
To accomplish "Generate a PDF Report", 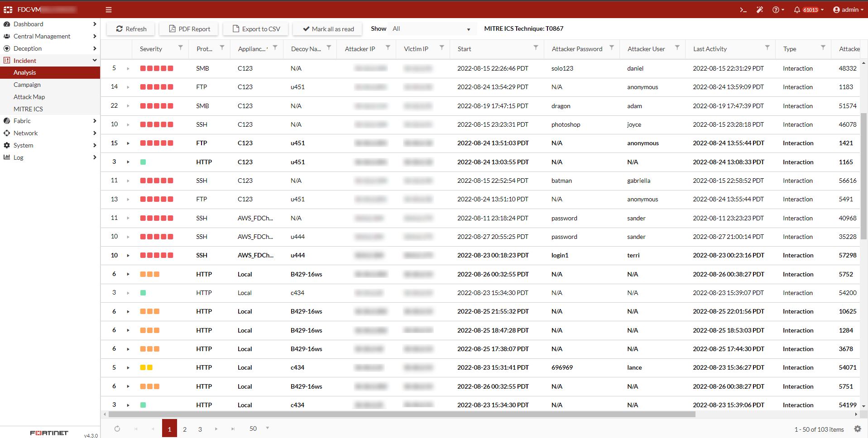I will coord(189,29).
